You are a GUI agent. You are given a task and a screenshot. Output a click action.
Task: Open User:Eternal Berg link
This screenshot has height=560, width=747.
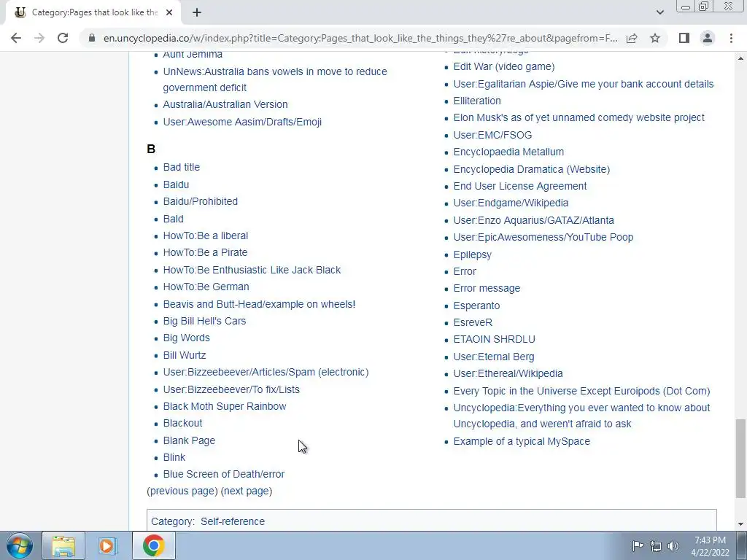click(x=494, y=357)
